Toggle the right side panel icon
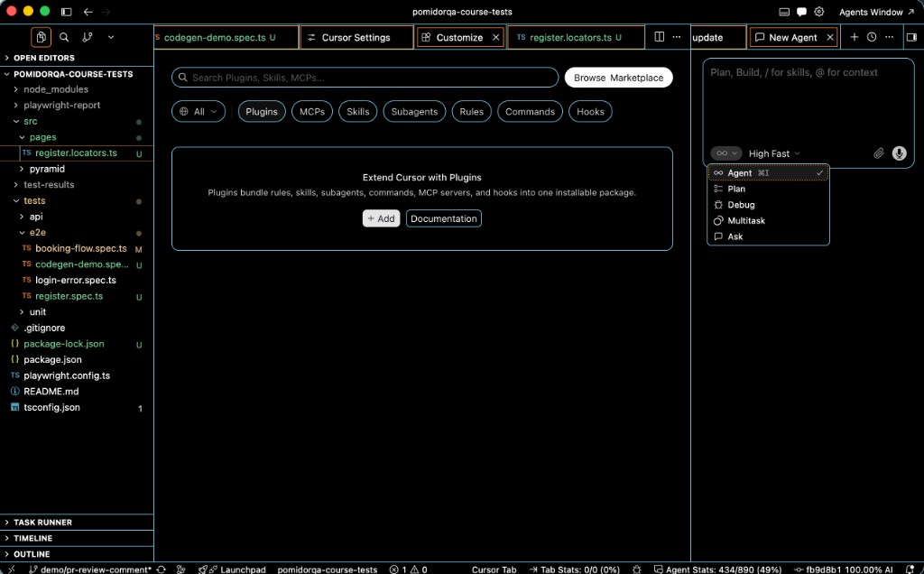 point(911,36)
